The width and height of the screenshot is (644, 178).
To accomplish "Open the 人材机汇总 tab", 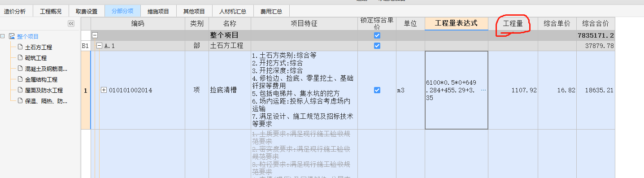I will (x=232, y=11).
